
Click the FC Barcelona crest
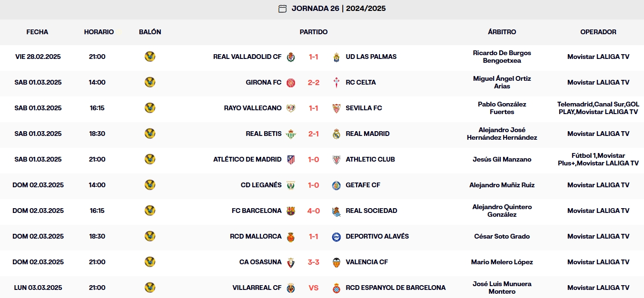pyautogui.click(x=291, y=211)
